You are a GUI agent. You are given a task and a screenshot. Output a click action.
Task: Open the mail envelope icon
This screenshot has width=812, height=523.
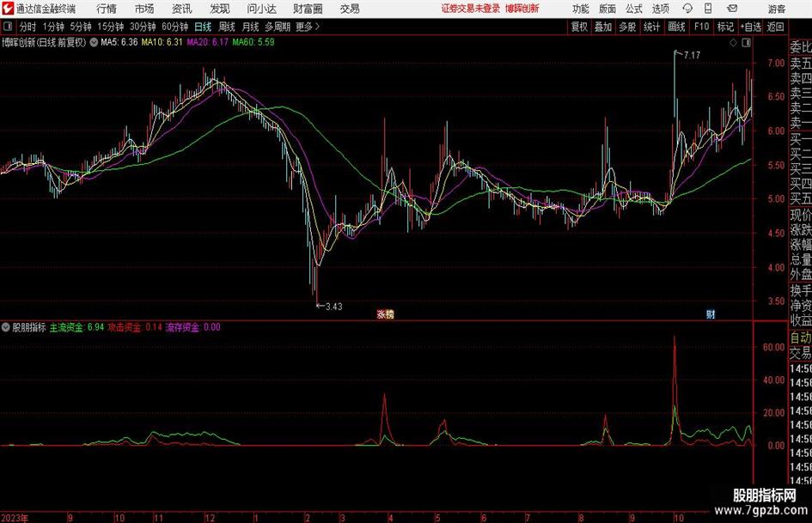tap(732, 9)
